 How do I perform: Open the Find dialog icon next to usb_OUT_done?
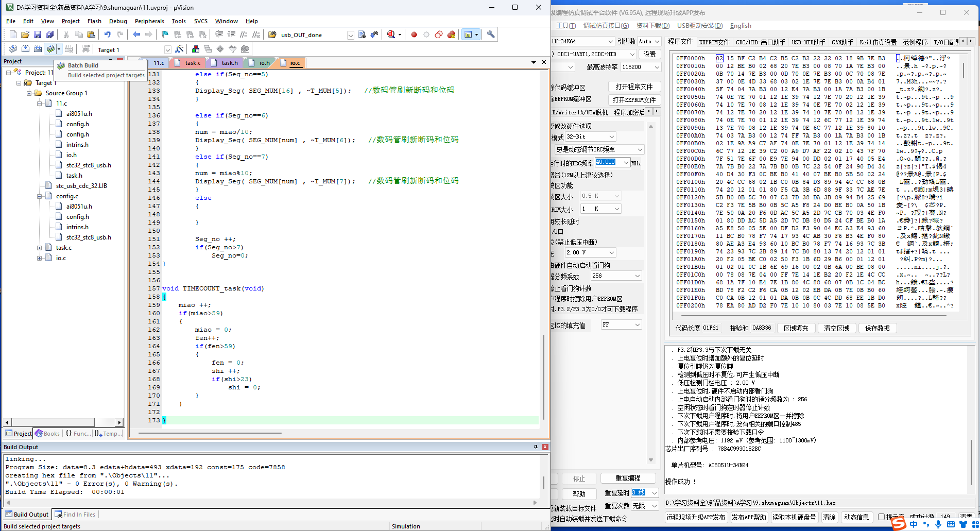[x=362, y=35]
